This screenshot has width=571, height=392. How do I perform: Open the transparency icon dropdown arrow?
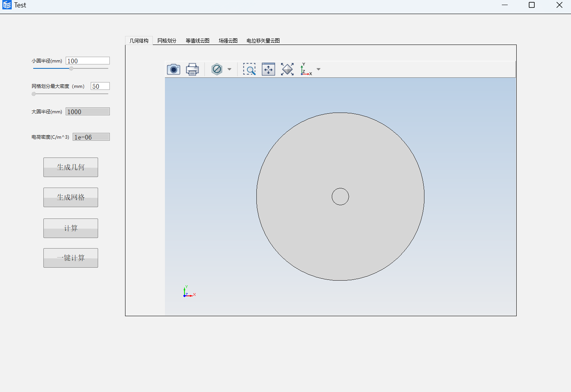point(229,70)
